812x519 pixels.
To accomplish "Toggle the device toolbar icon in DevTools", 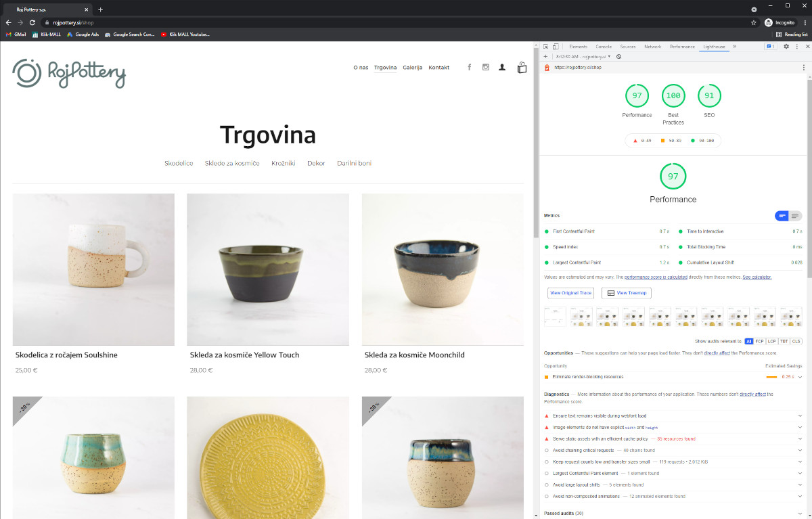I will pos(556,47).
